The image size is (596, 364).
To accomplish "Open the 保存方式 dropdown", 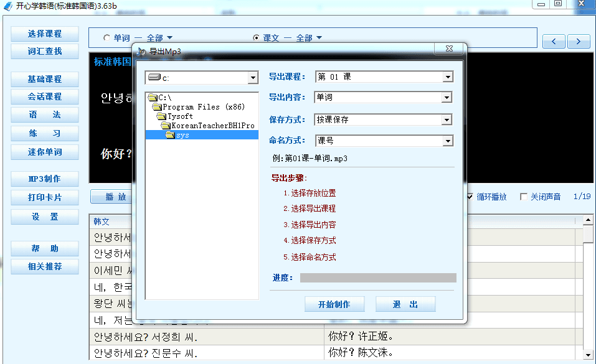I will (x=447, y=120).
